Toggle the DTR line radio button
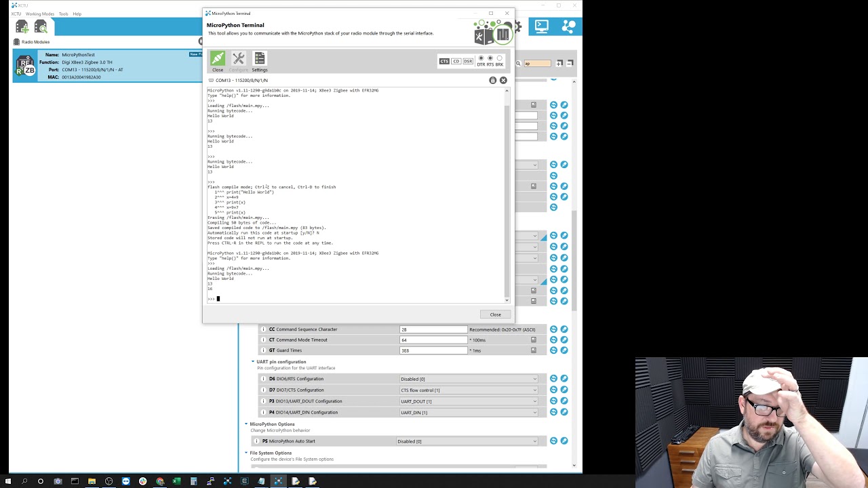This screenshot has height=488, width=868. [x=481, y=58]
